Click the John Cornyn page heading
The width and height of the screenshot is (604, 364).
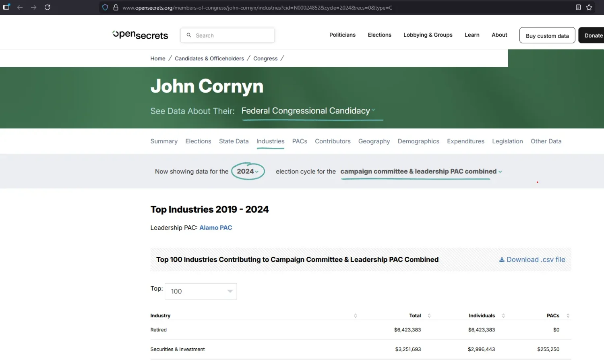(207, 86)
